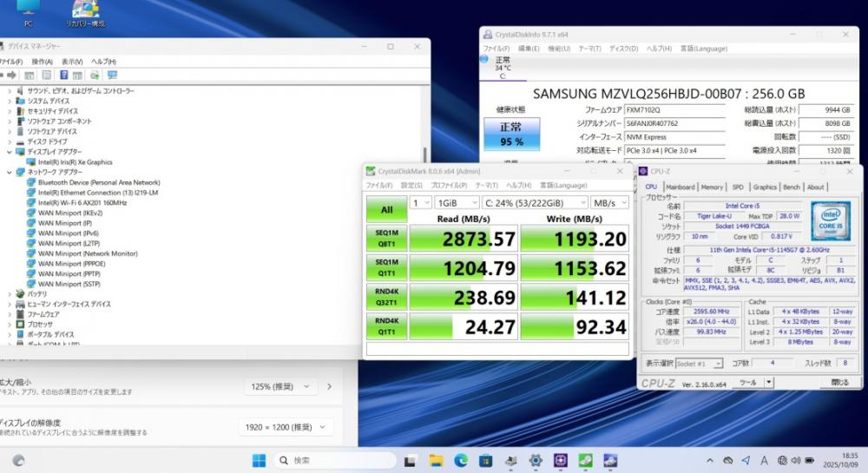Switch to the Mainboard tab in CPU-Z
868x473 pixels.
[680, 187]
